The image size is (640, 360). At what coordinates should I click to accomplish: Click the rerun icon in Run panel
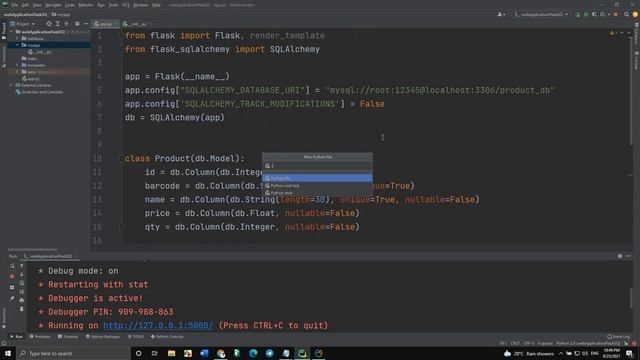pyautogui.click(x=12, y=266)
